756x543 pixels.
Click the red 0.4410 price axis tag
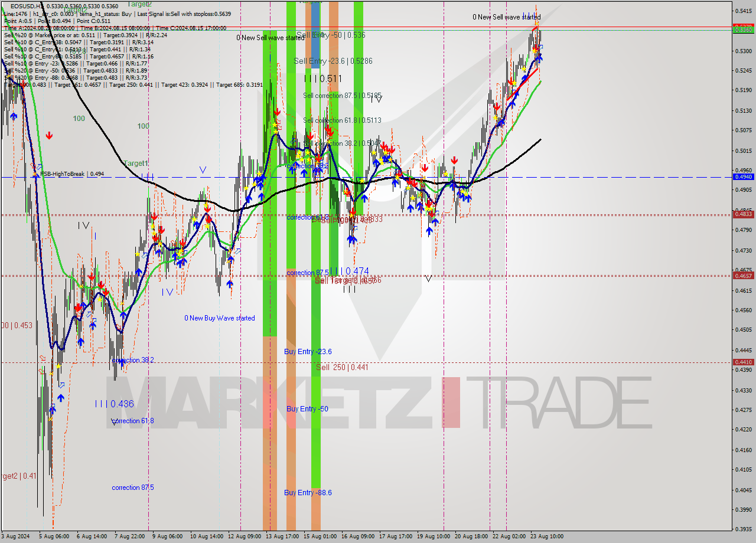(743, 362)
